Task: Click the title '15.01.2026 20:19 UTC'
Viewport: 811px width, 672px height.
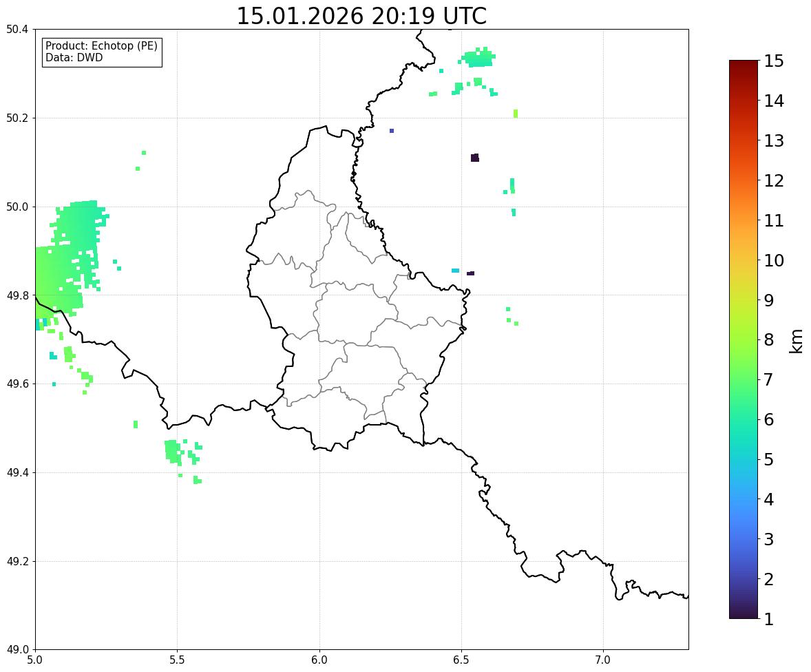Action: point(361,16)
